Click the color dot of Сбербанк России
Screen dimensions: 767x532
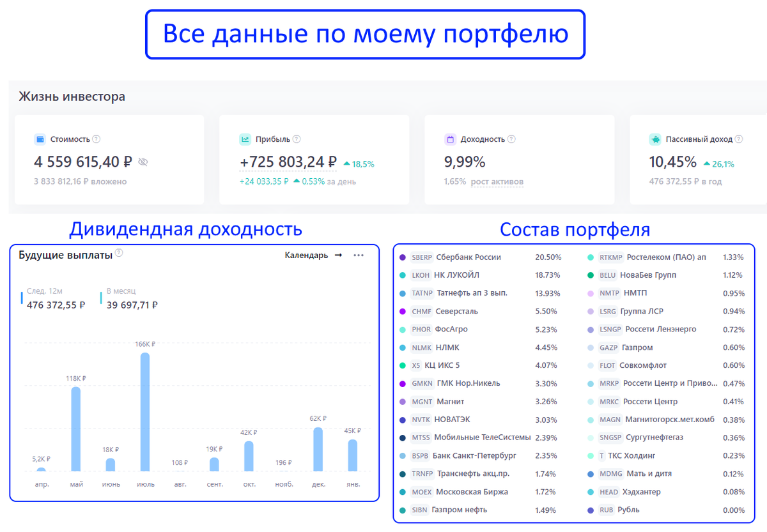pyautogui.click(x=402, y=257)
